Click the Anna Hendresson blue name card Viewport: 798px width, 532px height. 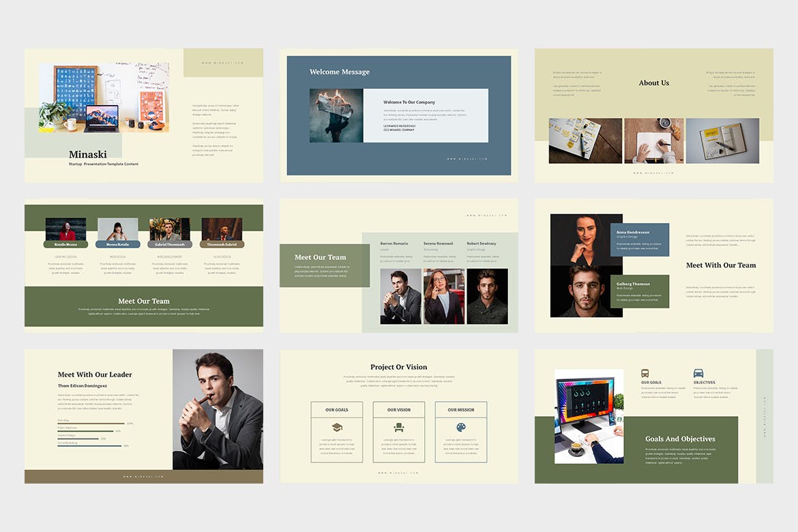[640, 239]
